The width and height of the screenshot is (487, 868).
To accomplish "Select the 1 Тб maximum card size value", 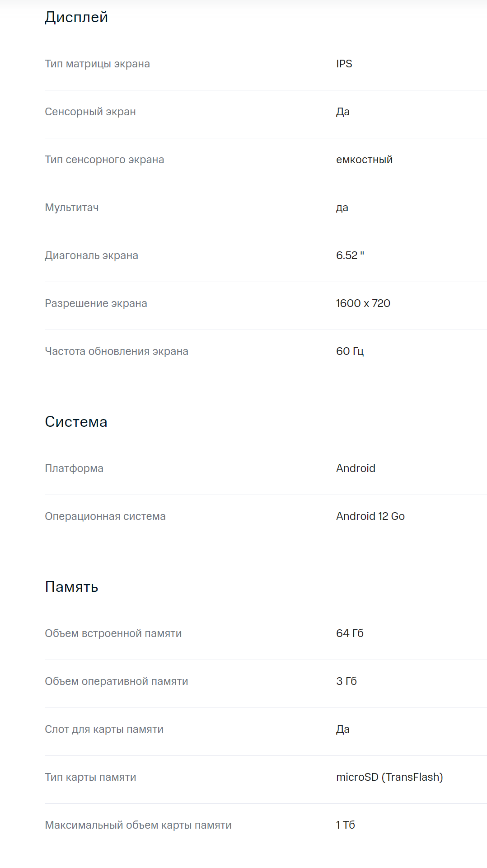I will [345, 825].
